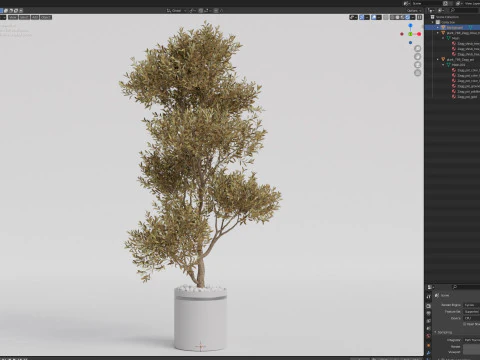
Task: Click the pan view hand button
Action: [x=417, y=57]
